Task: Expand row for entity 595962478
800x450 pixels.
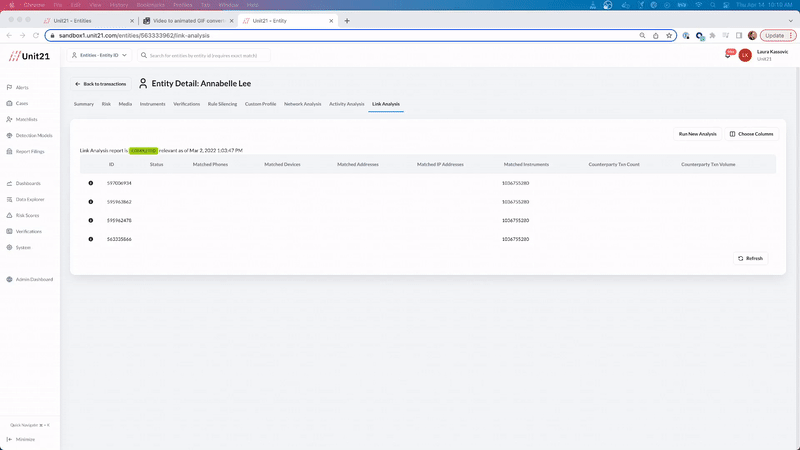Action: click(91, 220)
